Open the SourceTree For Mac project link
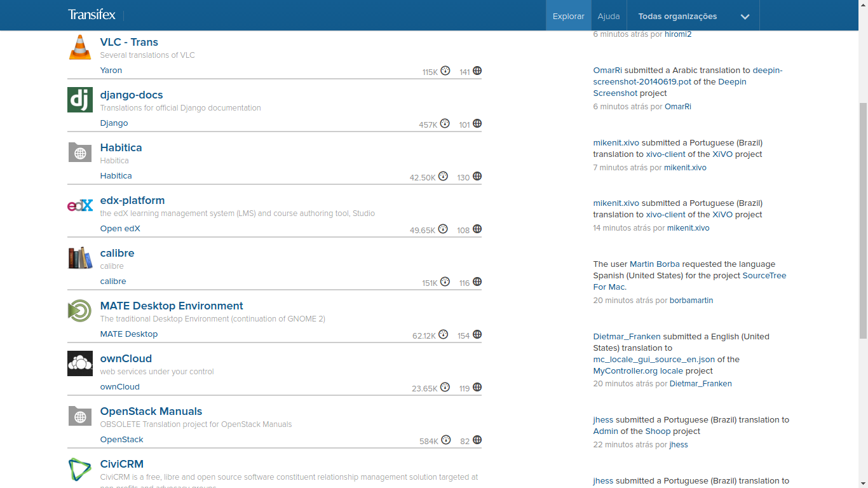The width and height of the screenshot is (868, 488). click(690, 281)
